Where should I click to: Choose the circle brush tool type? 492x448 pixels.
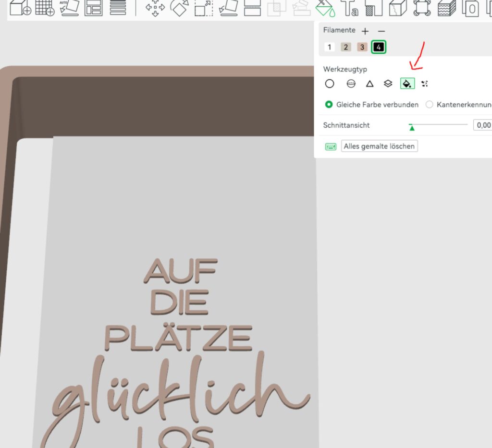[x=329, y=84]
